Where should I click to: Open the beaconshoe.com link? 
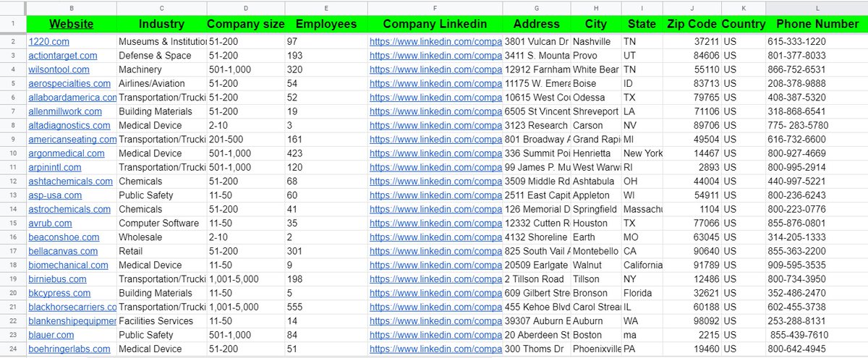(x=64, y=237)
